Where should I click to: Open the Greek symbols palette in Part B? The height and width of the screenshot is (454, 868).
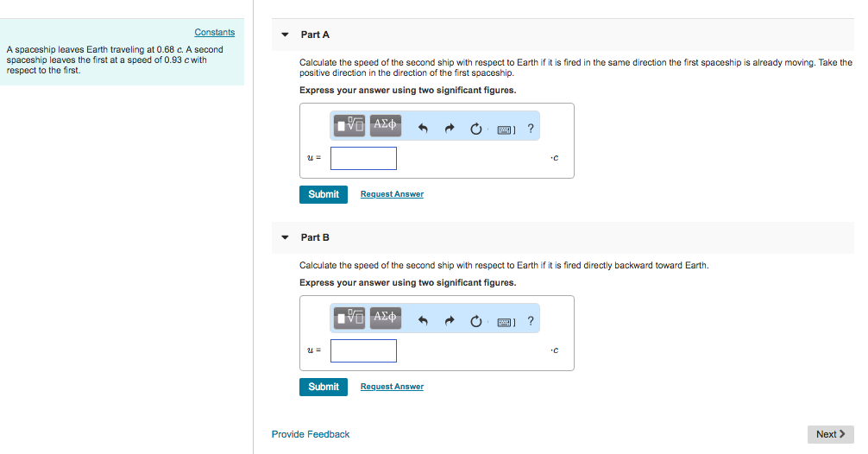[x=385, y=318]
